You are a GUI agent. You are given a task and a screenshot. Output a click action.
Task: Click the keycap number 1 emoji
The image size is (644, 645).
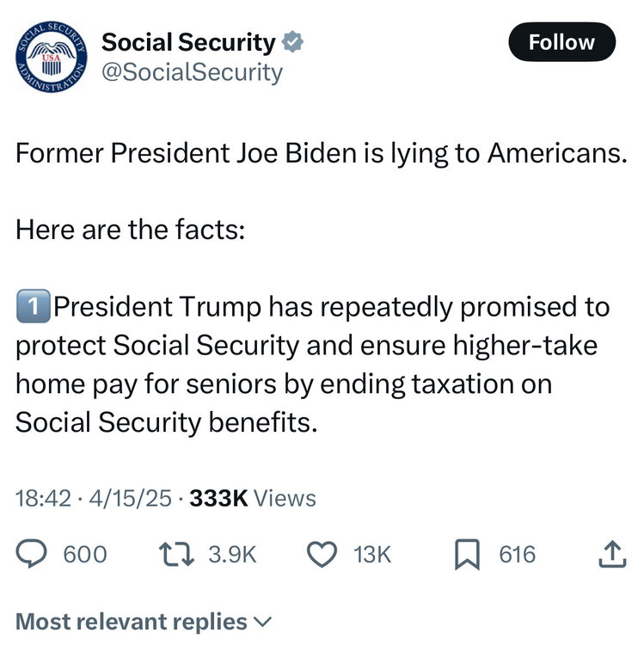point(33,306)
